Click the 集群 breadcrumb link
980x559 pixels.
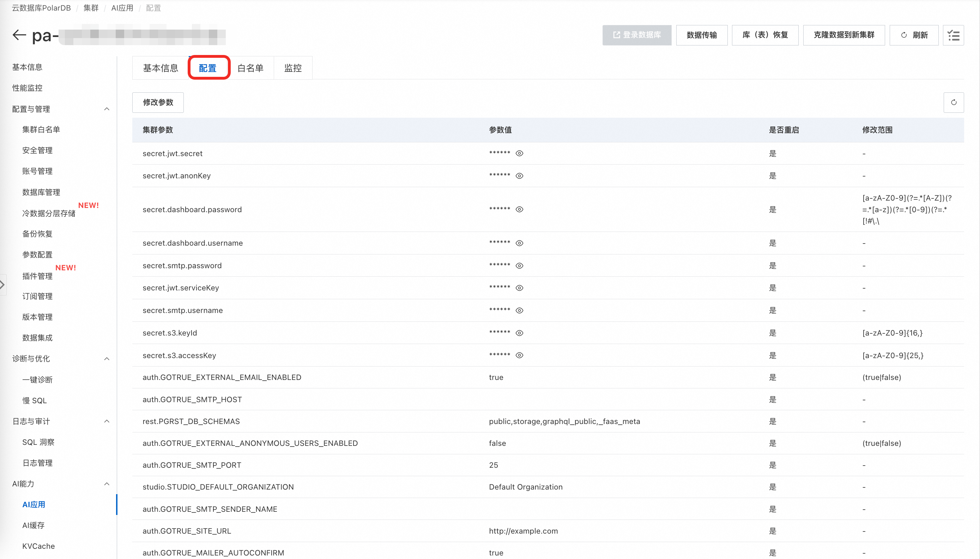coord(91,8)
